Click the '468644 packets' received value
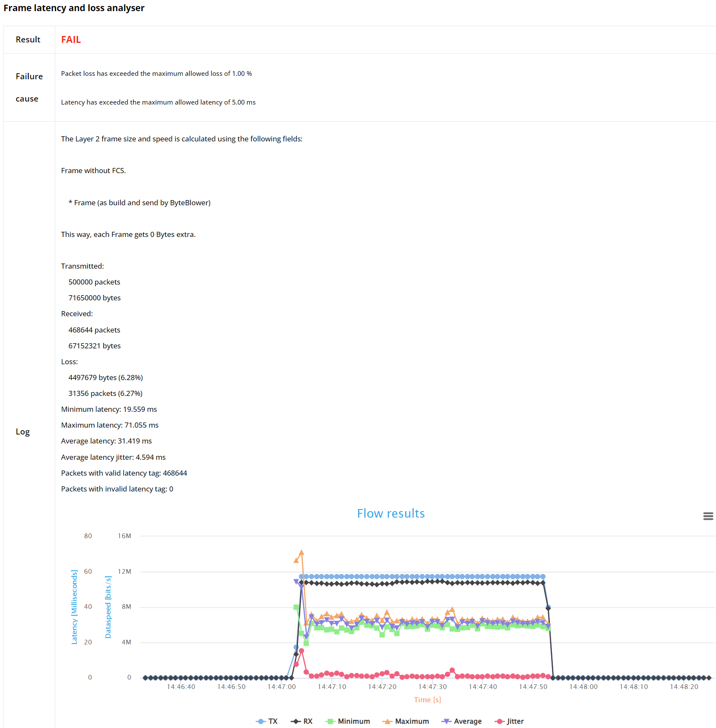Screen dimensions: 716x728 tap(94, 330)
